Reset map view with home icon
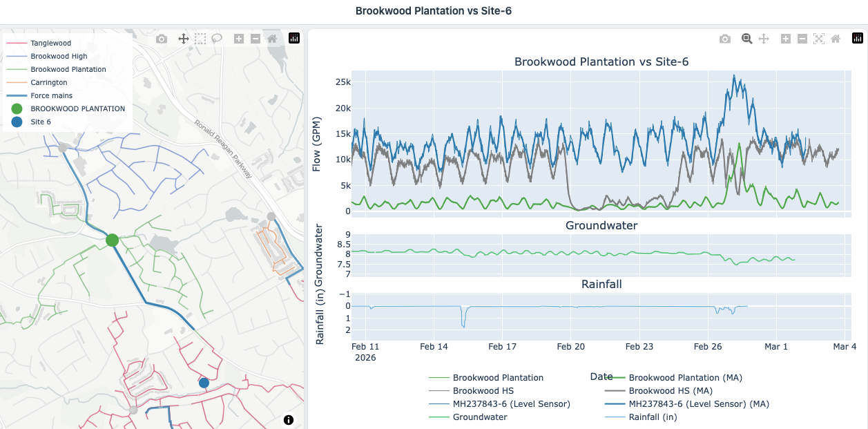Image resolution: width=868 pixels, height=429 pixels. tap(272, 39)
